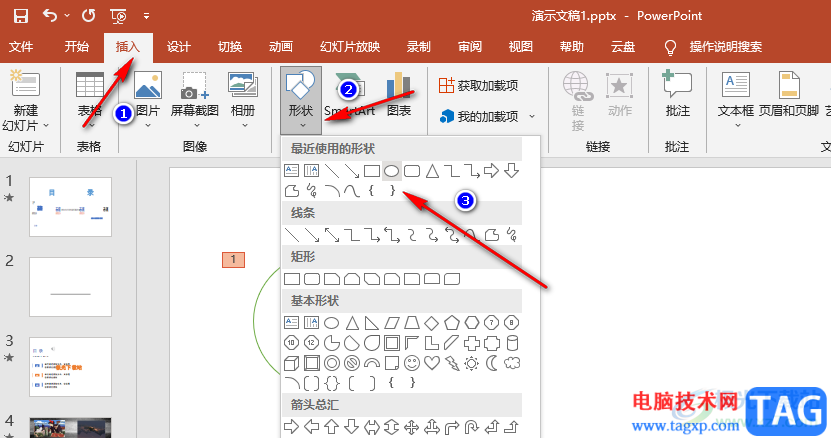Select the rectangle in recently used shapes
The image size is (831, 438).
point(372,171)
